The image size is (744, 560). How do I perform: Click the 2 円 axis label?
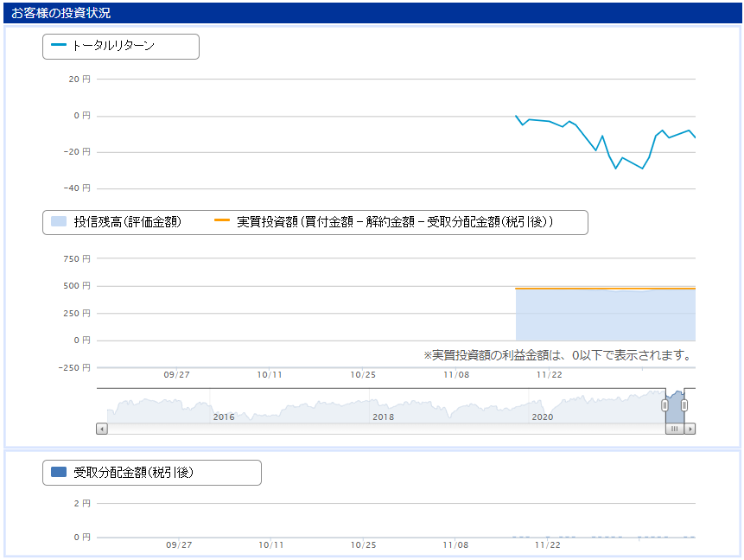[82, 504]
